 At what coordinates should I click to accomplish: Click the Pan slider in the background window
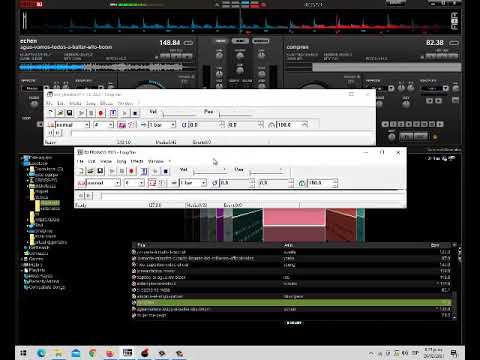(x=236, y=115)
